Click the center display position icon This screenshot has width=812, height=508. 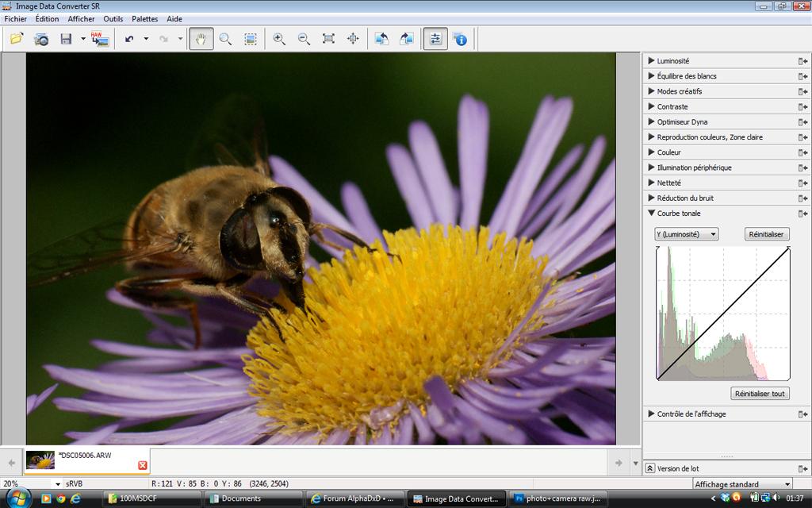click(x=353, y=39)
